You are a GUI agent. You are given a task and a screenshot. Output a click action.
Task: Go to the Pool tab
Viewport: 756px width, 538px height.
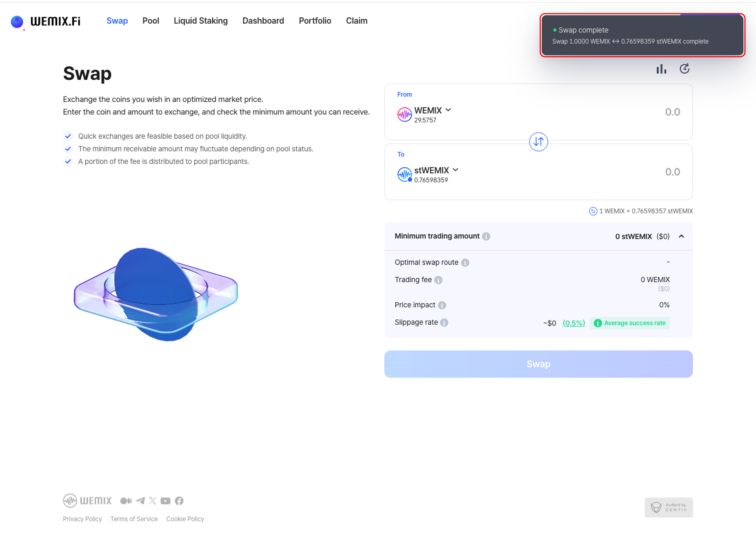(151, 21)
